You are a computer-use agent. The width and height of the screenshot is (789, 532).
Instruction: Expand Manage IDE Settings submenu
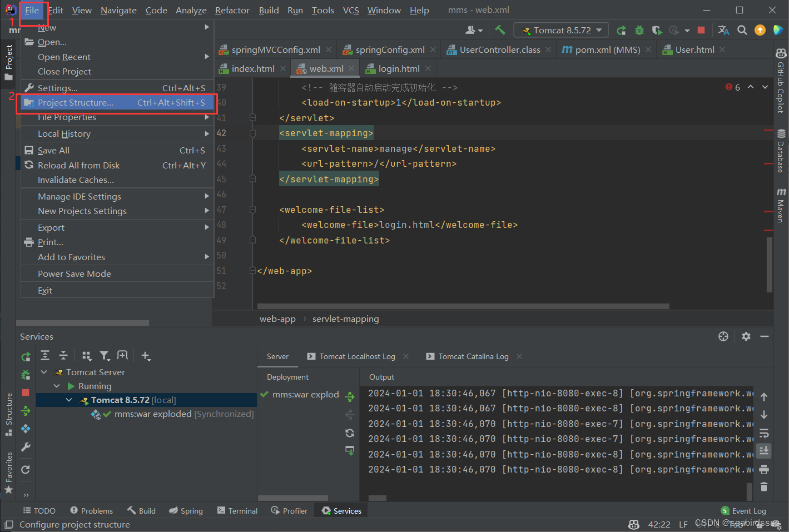point(207,196)
